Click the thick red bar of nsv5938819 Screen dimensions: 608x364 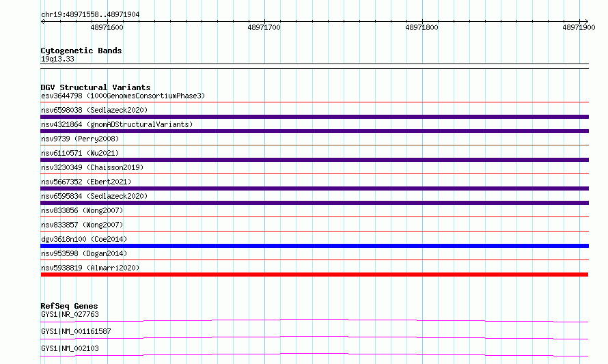pos(314,275)
